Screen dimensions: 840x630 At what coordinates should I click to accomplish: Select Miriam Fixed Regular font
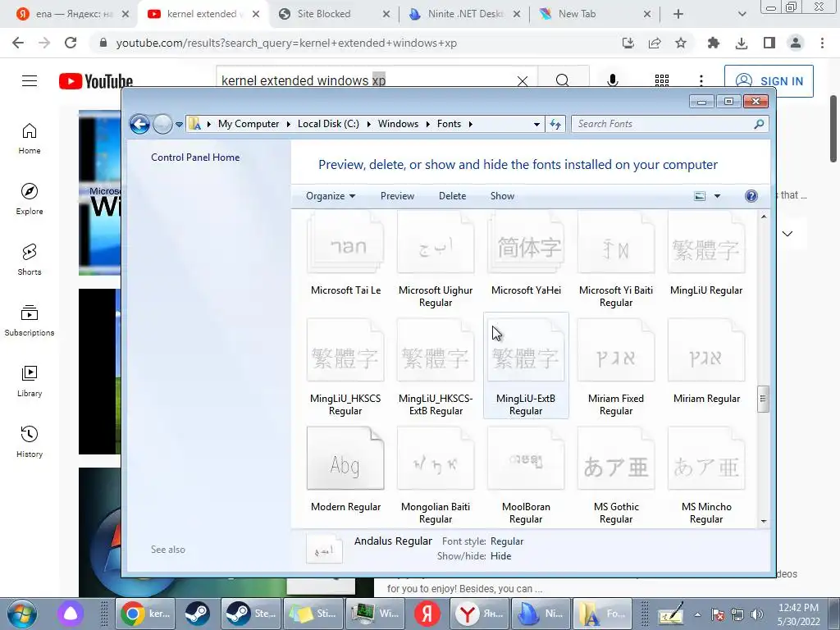(616, 367)
